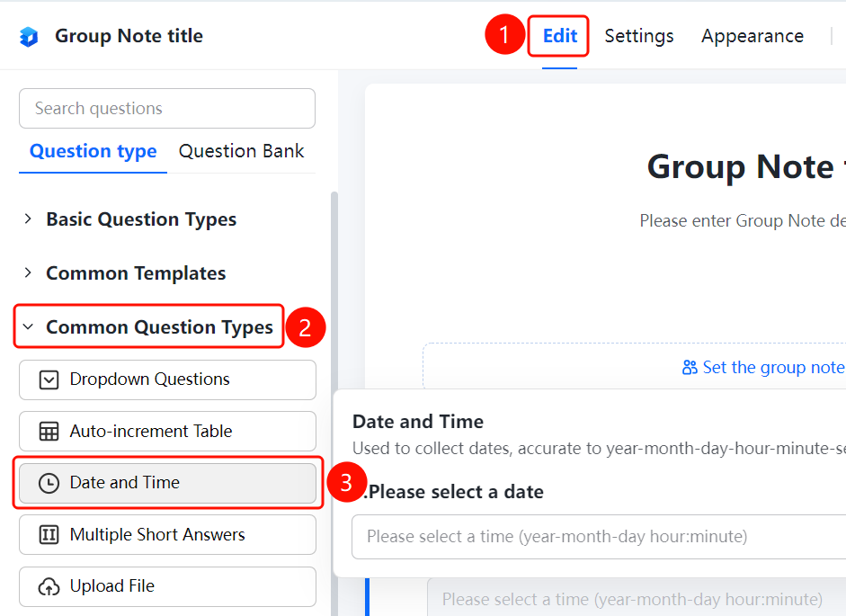Add an Upload File question

(x=167, y=586)
